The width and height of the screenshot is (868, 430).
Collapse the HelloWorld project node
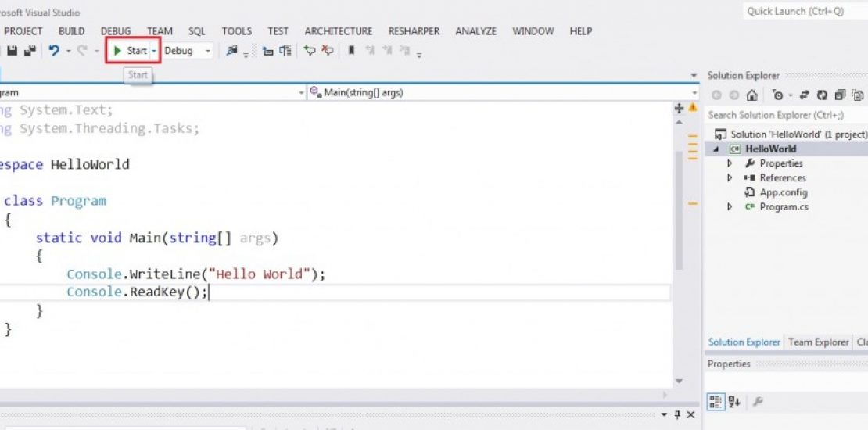pyautogui.click(x=716, y=149)
